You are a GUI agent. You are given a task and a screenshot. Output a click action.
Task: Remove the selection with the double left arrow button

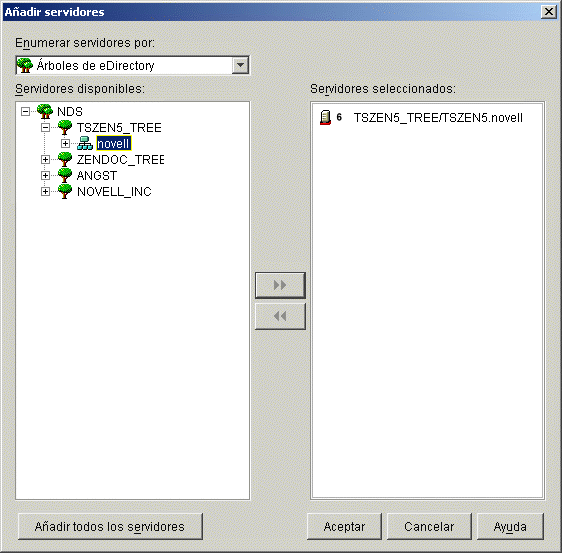pos(280,316)
